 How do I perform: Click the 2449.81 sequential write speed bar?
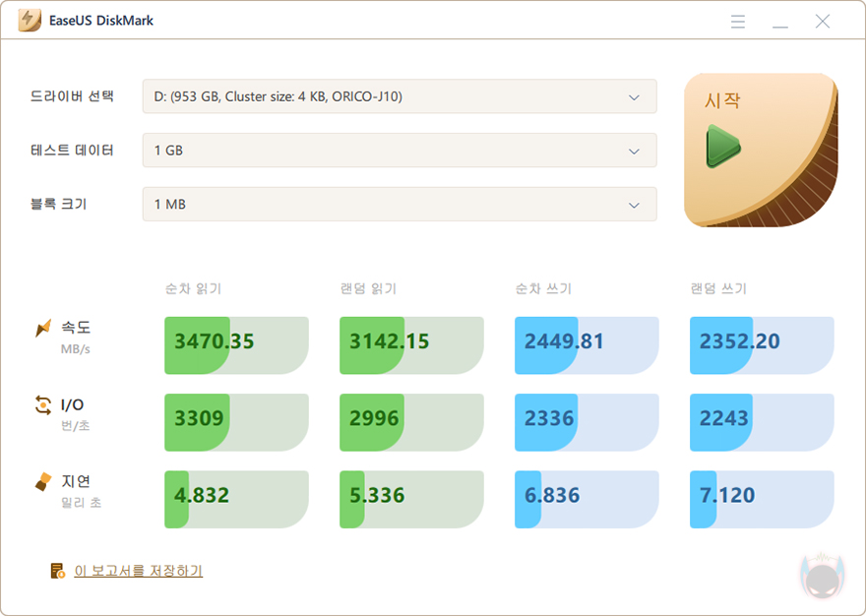(587, 345)
